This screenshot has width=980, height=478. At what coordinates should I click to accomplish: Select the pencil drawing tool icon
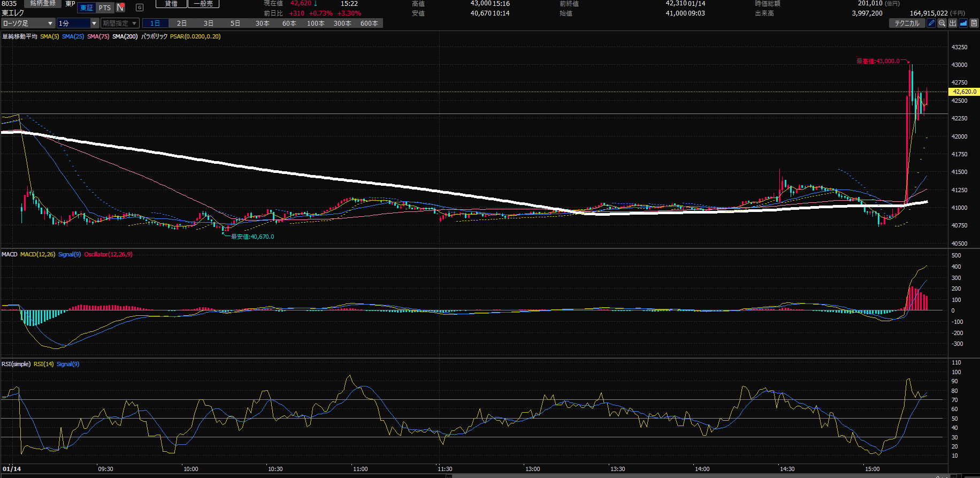coord(931,23)
